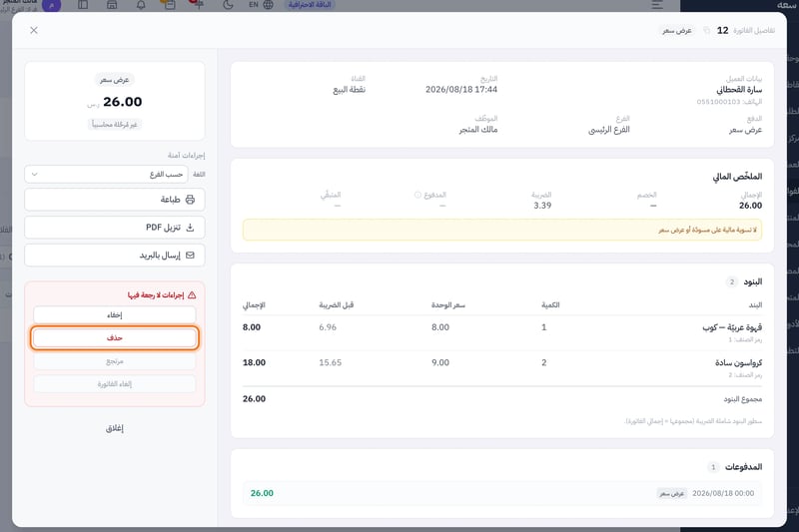The width and height of the screenshot is (799, 532).
Task: Click the red حذف delete button
Action: point(115,338)
